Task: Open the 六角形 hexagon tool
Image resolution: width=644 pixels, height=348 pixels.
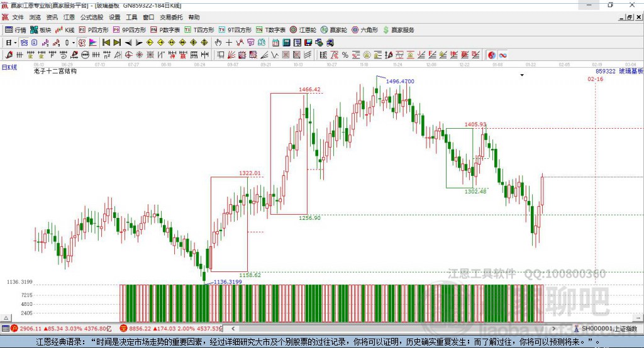Action: click(x=365, y=30)
